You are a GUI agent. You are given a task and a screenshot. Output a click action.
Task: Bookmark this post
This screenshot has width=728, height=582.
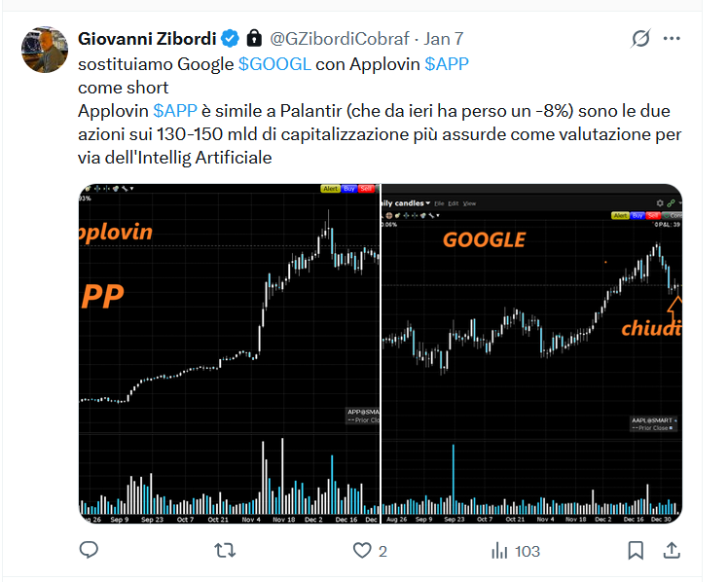pos(636,551)
